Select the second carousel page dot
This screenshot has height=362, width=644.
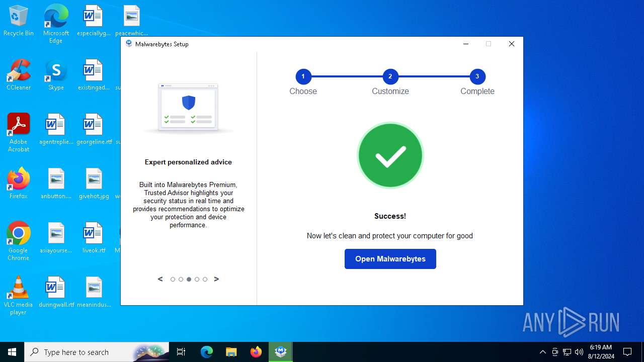pyautogui.click(x=181, y=280)
